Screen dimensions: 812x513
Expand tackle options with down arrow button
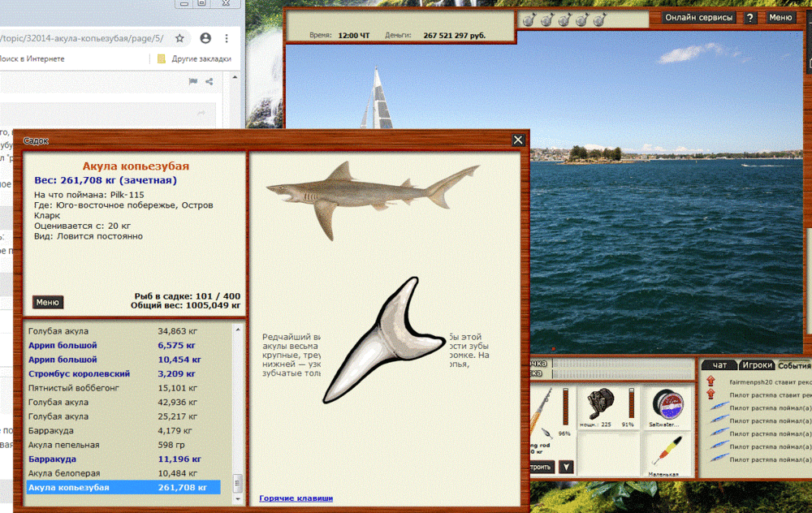(x=567, y=467)
